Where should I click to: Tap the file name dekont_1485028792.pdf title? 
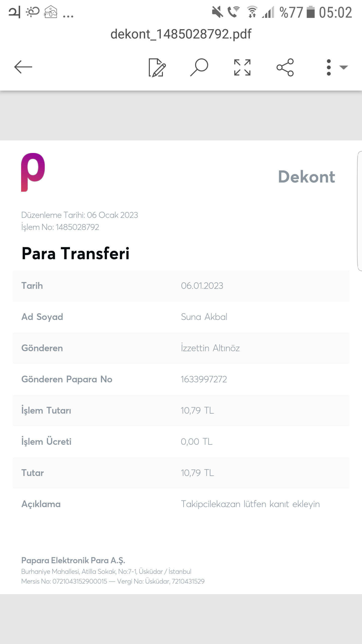coord(181,34)
